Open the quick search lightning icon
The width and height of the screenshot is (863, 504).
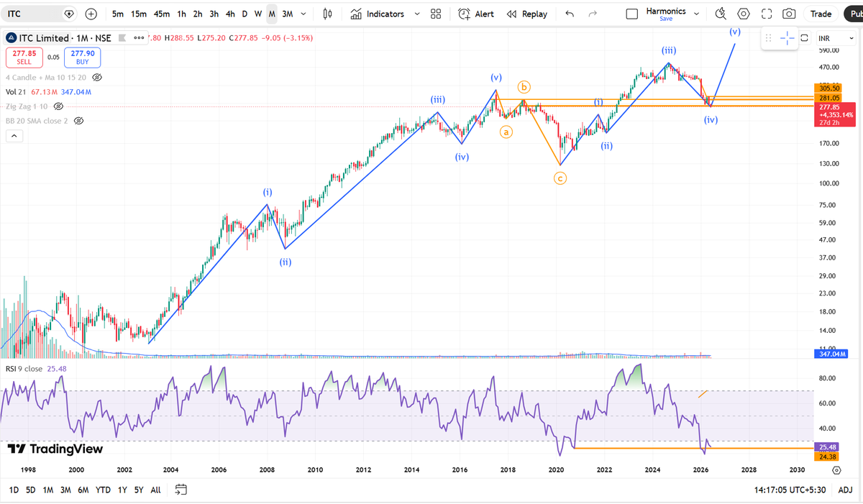(721, 14)
